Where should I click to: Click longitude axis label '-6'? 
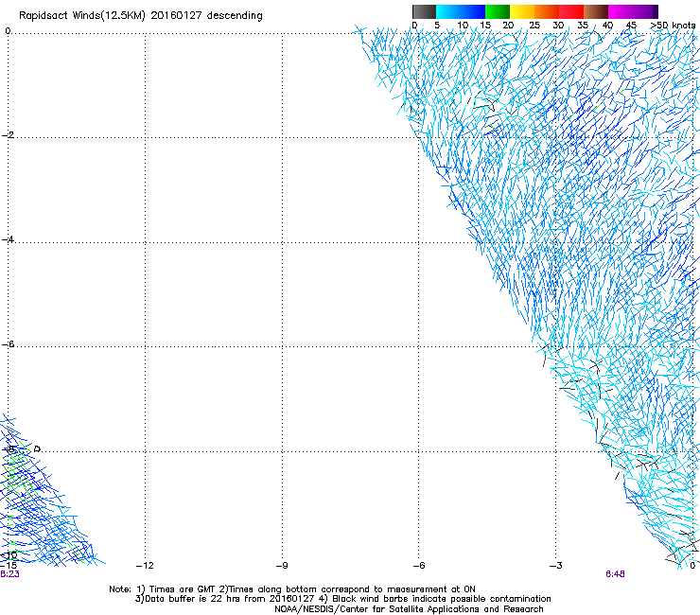[x=419, y=566]
